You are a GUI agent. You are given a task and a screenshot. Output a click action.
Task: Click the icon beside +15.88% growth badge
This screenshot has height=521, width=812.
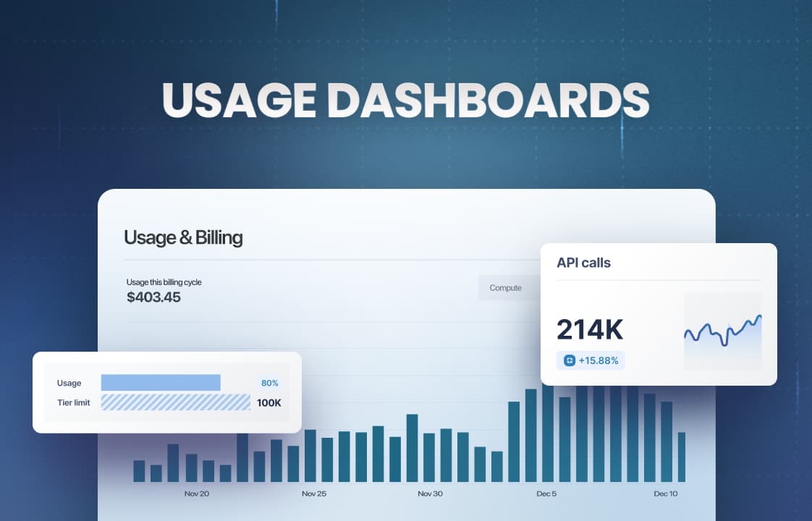pos(569,360)
